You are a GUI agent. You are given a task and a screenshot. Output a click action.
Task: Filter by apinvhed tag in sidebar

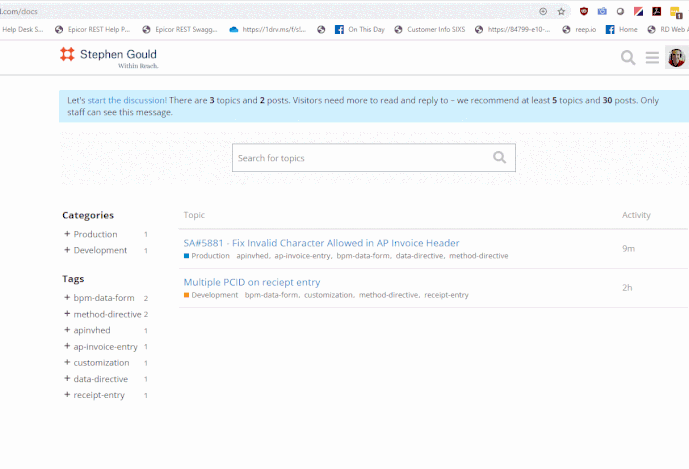[92, 330]
